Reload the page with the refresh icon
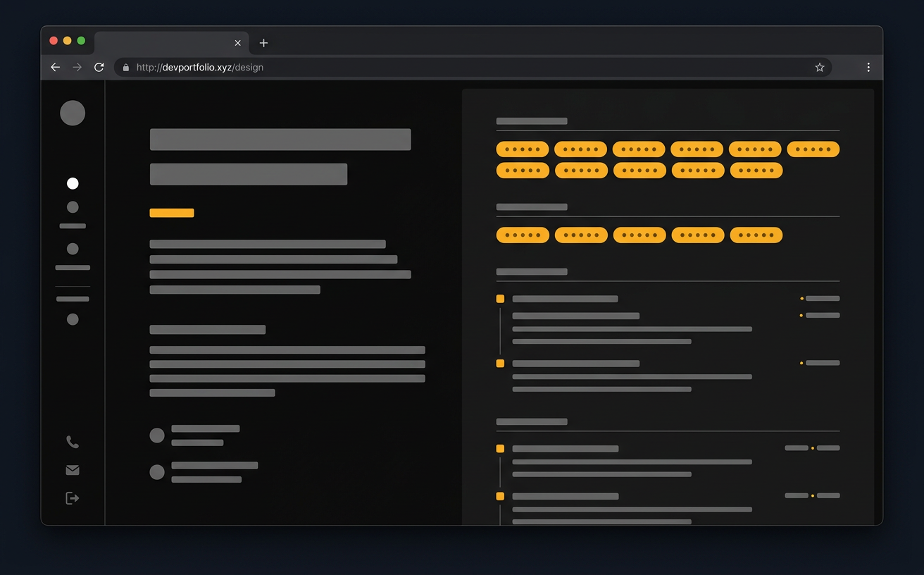Image resolution: width=924 pixels, height=575 pixels. (99, 67)
